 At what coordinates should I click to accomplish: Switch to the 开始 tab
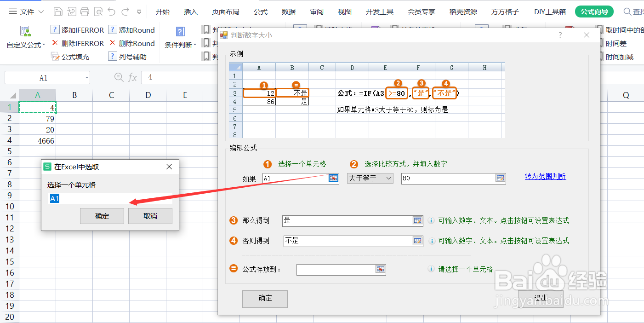point(162,12)
